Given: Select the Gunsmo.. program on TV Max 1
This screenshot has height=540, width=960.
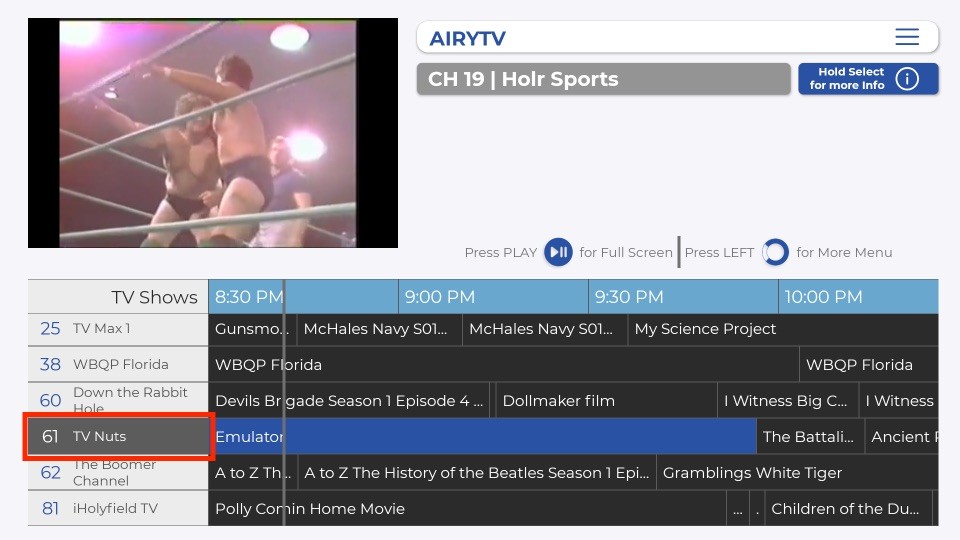Looking at the screenshot, I should (x=252, y=329).
